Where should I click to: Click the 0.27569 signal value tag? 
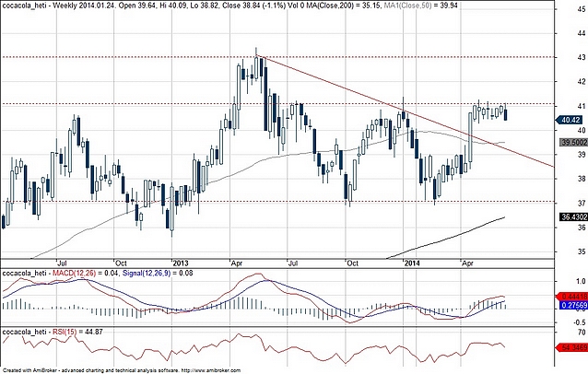click(574, 306)
